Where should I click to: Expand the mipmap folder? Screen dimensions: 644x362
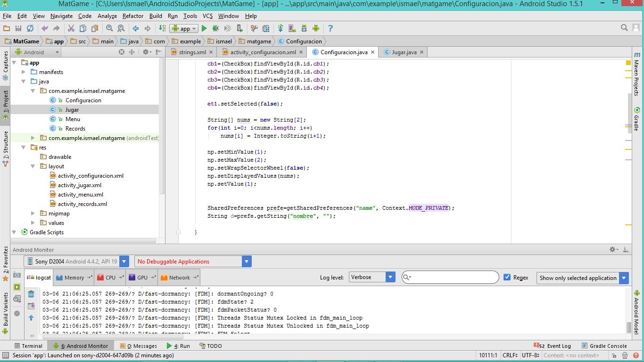[x=33, y=214]
